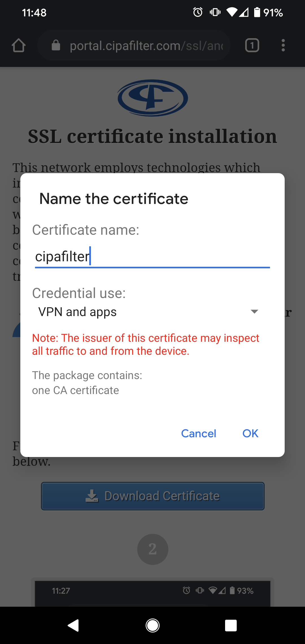
Task: Confirm with the OK button
Action: (250, 433)
